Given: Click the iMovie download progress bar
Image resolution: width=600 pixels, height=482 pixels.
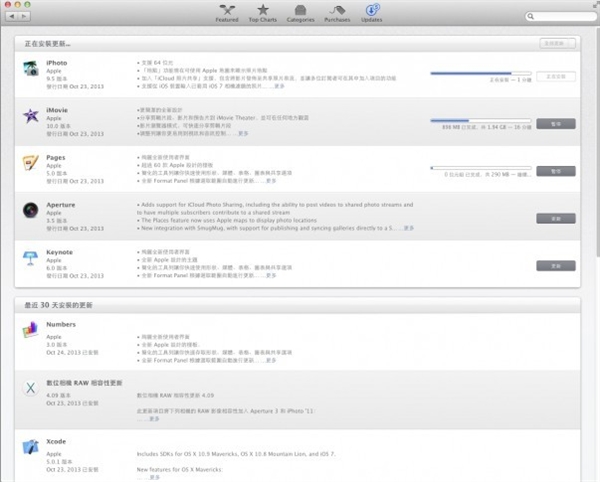Looking at the screenshot, I should pyautogui.click(x=481, y=120).
